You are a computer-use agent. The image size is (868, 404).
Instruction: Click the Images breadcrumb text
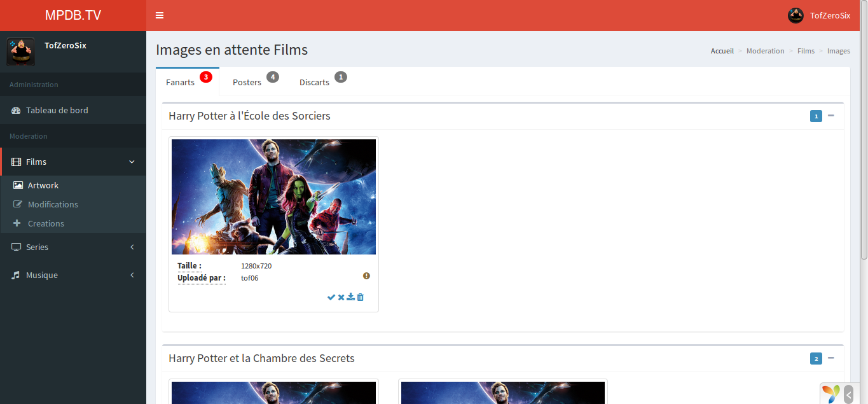(x=839, y=51)
